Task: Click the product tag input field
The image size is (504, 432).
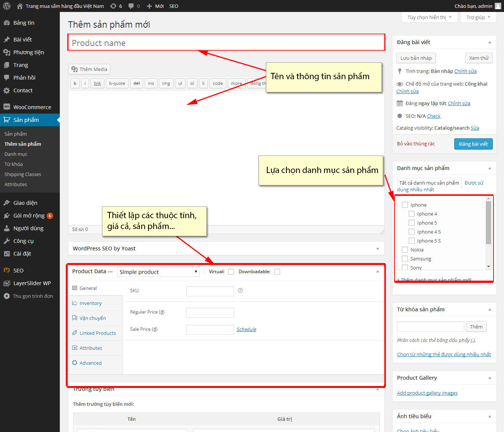Action: coord(430,327)
